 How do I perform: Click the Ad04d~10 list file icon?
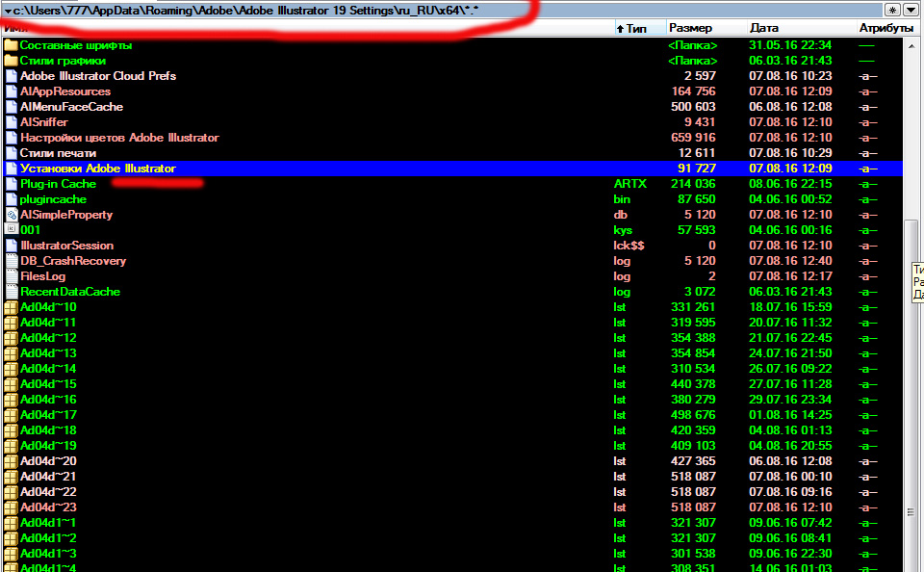point(11,307)
